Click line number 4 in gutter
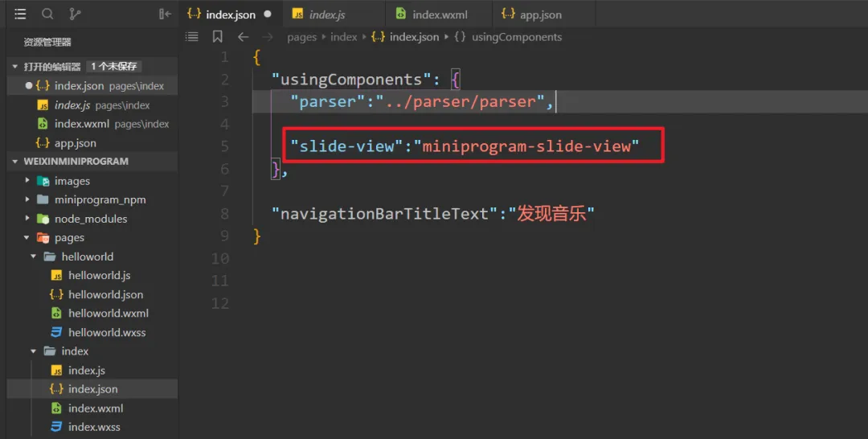Screen dimensions: 868x439 click(x=223, y=124)
